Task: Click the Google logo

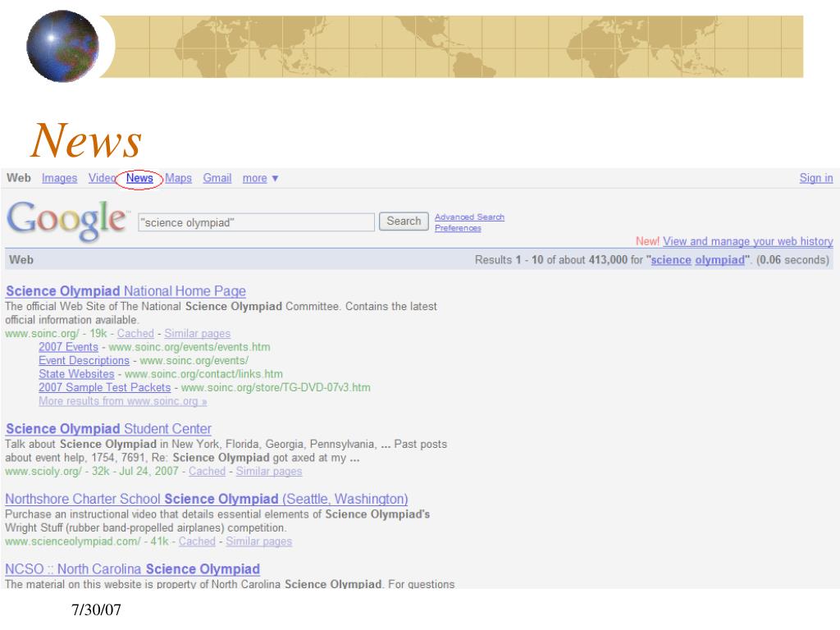Action: [67, 220]
